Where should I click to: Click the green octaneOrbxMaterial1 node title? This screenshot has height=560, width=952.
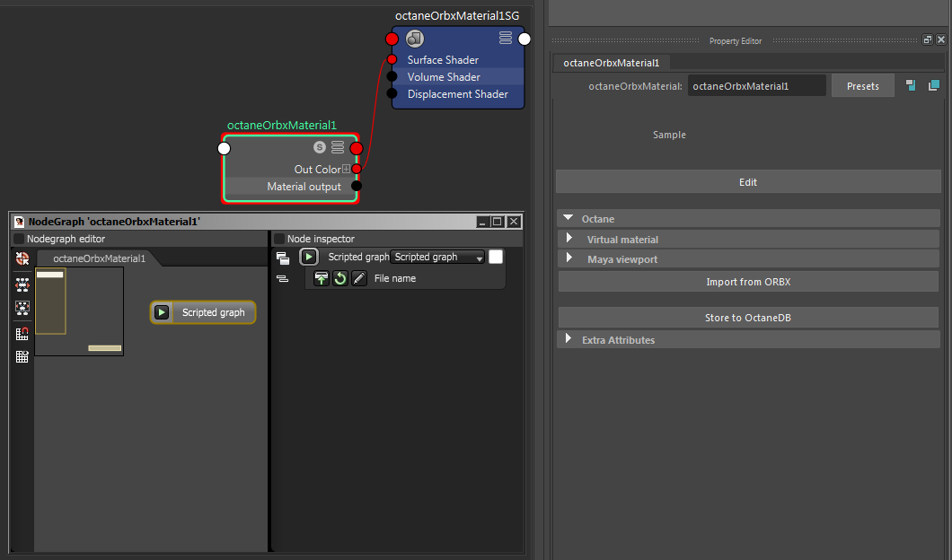282,125
